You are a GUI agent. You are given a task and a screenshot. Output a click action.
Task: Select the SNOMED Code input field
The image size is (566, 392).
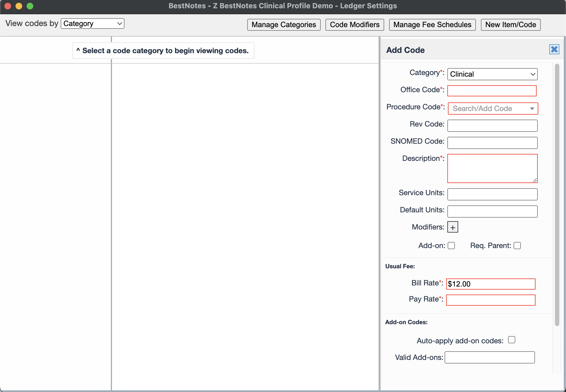coord(492,143)
